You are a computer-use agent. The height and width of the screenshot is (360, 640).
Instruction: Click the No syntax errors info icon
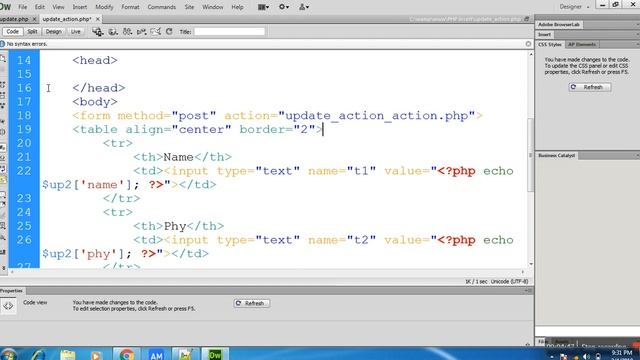tap(2, 44)
